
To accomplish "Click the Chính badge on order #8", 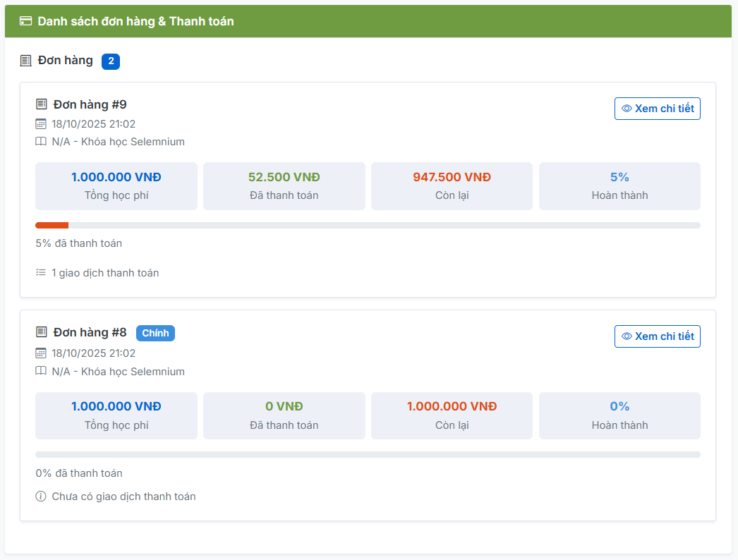I will pyautogui.click(x=155, y=333).
